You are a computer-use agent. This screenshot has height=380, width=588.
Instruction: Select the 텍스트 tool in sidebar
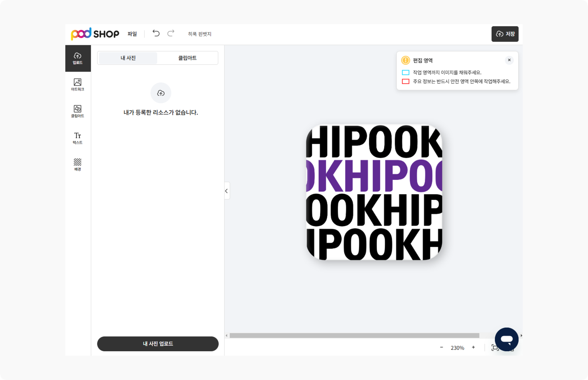pyautogui.click(x=78, y=138)
